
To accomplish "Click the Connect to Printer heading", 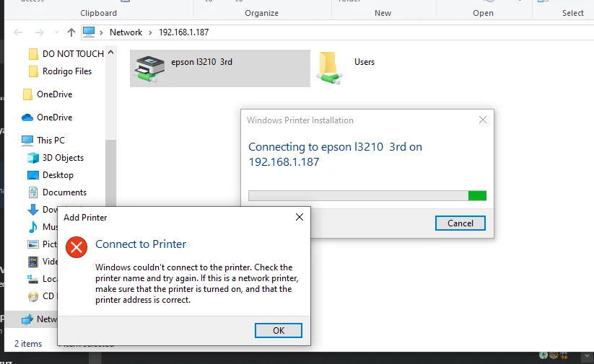I will (141, 244).
